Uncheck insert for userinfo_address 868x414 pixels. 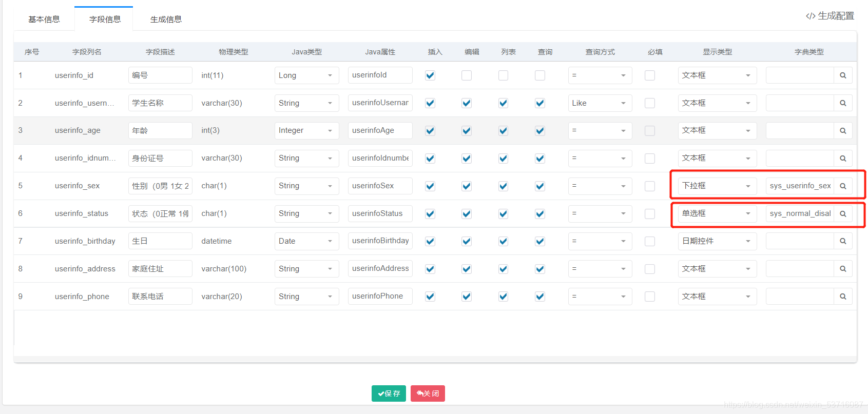[430, 269]
